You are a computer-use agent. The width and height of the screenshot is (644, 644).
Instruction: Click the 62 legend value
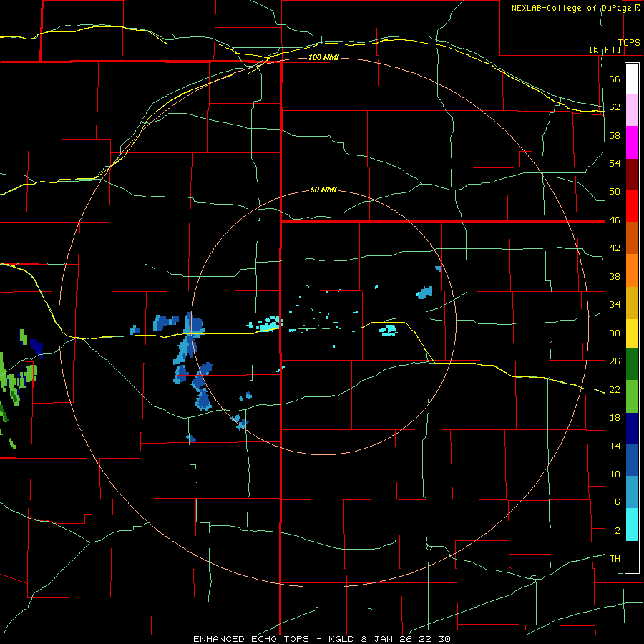pos(615,107)
